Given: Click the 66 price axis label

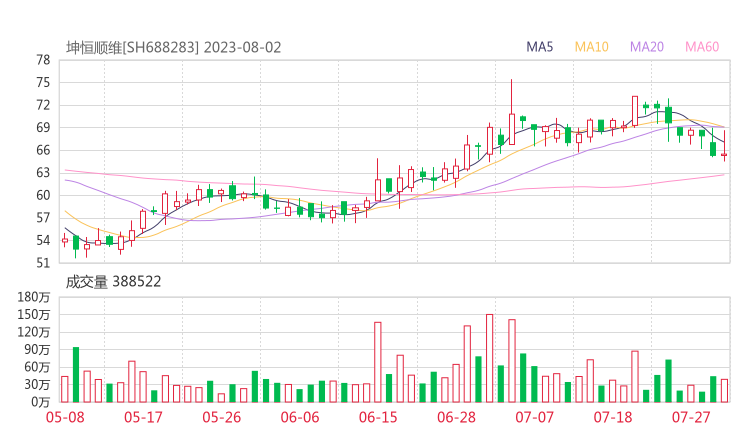Looking at the screenshot, I should (43, 150).
